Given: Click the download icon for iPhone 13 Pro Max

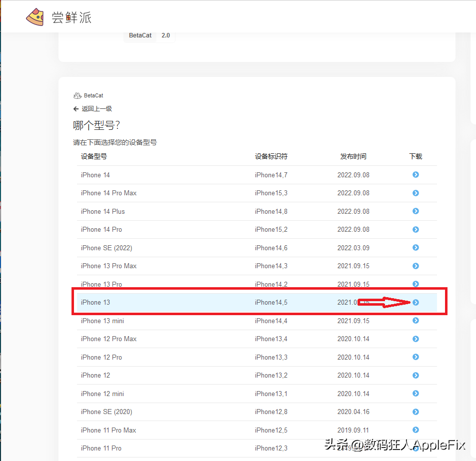Looking at the screenshot, I should [x=415, y=266].
